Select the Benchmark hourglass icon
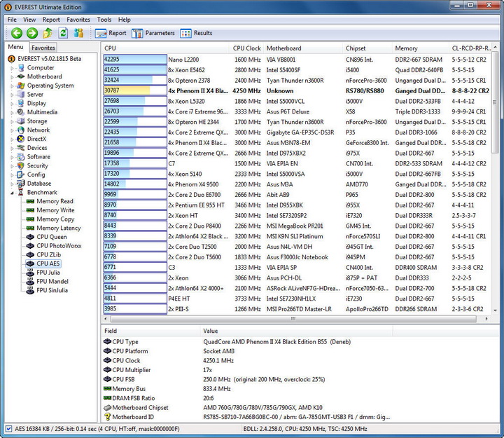504x438 pixels. pos(21,193)
